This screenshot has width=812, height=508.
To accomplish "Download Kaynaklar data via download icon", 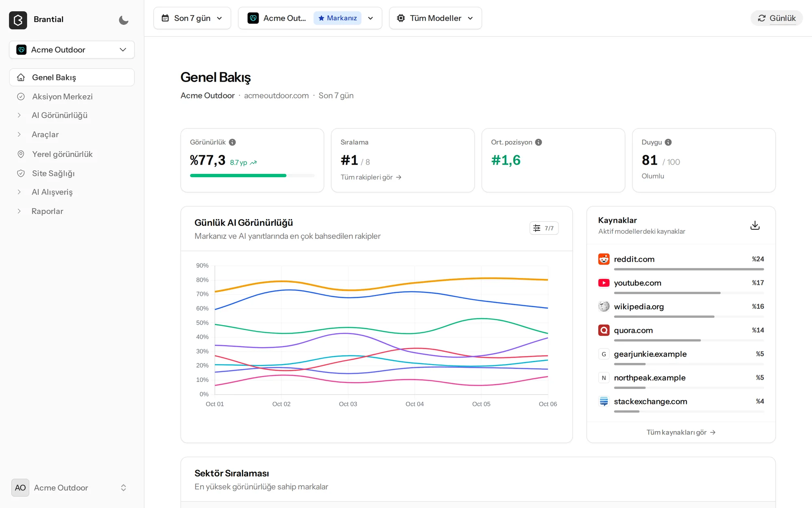I will click(755, 225).
